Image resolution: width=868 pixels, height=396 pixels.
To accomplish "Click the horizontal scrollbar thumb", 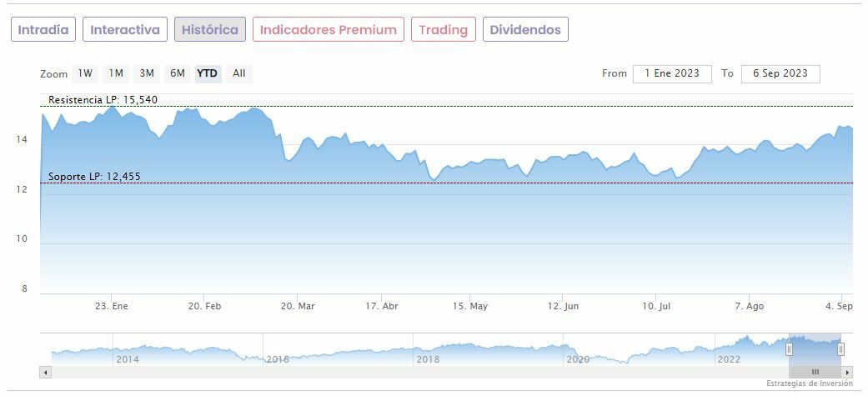I will click(815, 372).
